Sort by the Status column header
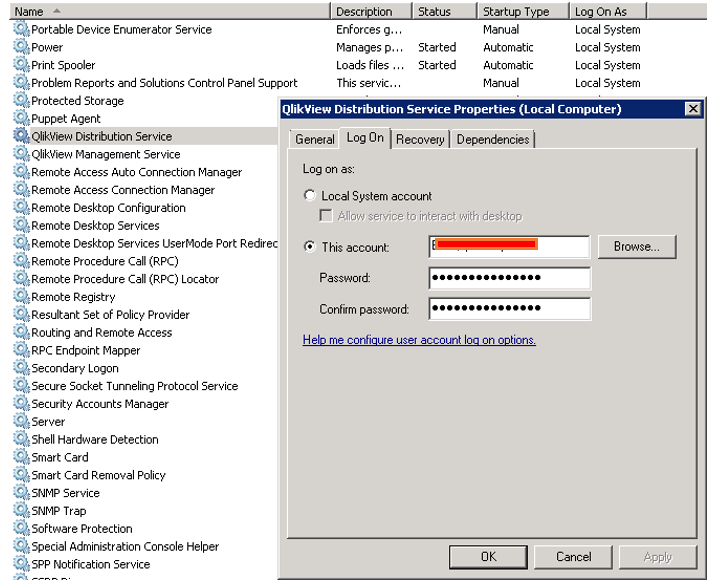Image resolution: width=712 pixels, height=584 pixels. [445, 11]
